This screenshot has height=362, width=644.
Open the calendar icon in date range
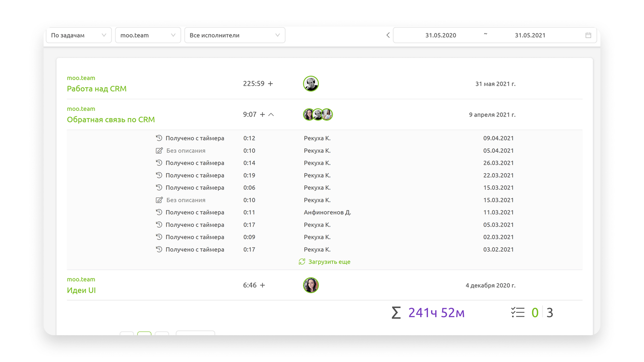(x=588, y=35)
